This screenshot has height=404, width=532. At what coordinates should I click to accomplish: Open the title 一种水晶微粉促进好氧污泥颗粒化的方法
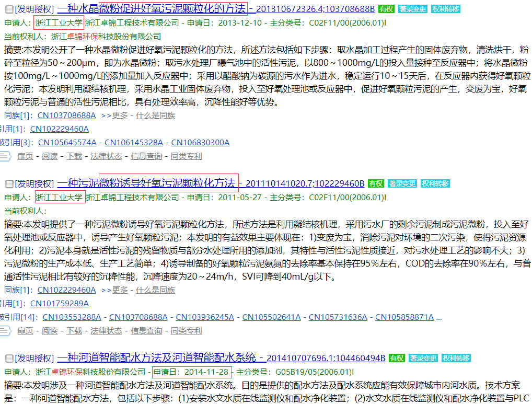(x=152, y=8)
